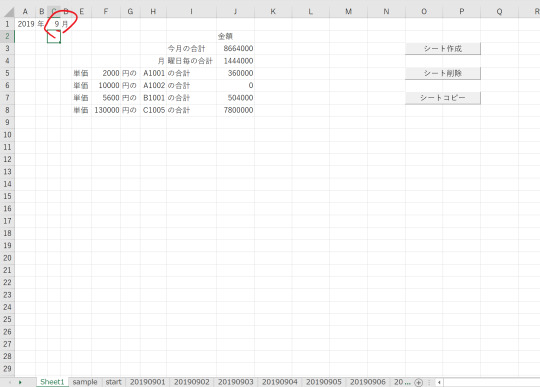Add a new sheet with plus icon
The width and height of the screenshot is (540, 387).
click(x=418, y=382)
